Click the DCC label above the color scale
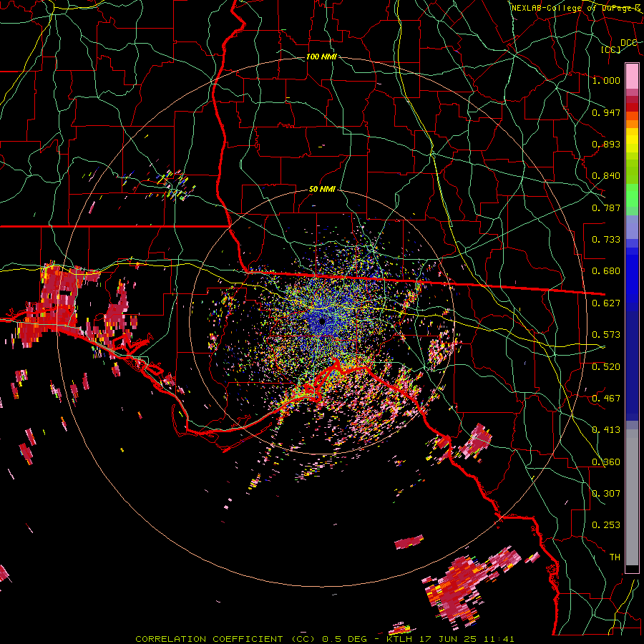 [x=629, y=43]
